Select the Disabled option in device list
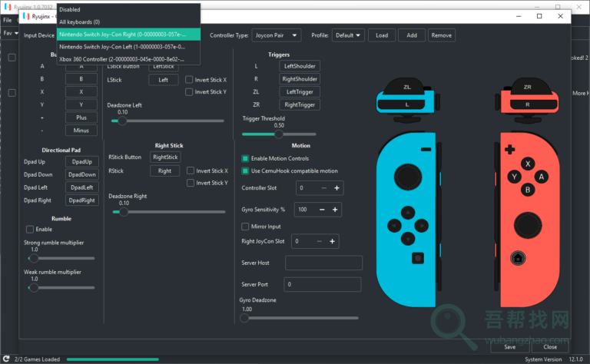590x364 pixels. coord(69,9)
